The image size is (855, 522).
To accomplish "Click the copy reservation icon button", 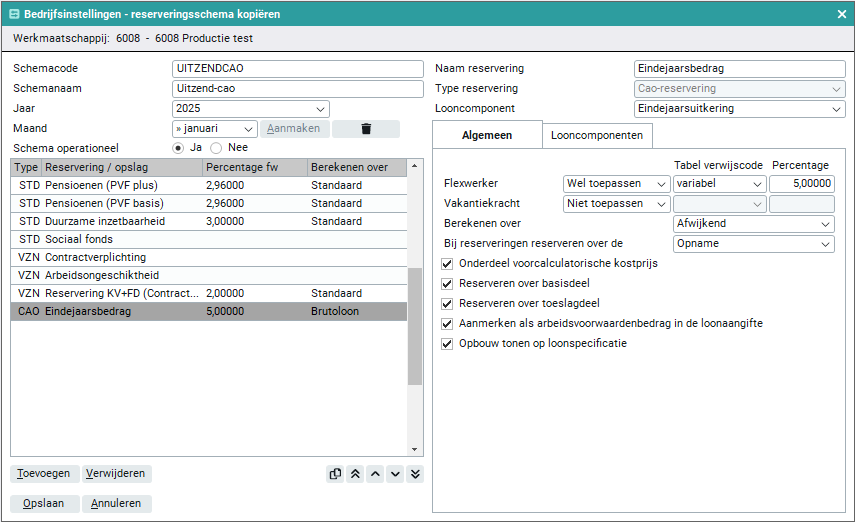I will coord(335,474).
